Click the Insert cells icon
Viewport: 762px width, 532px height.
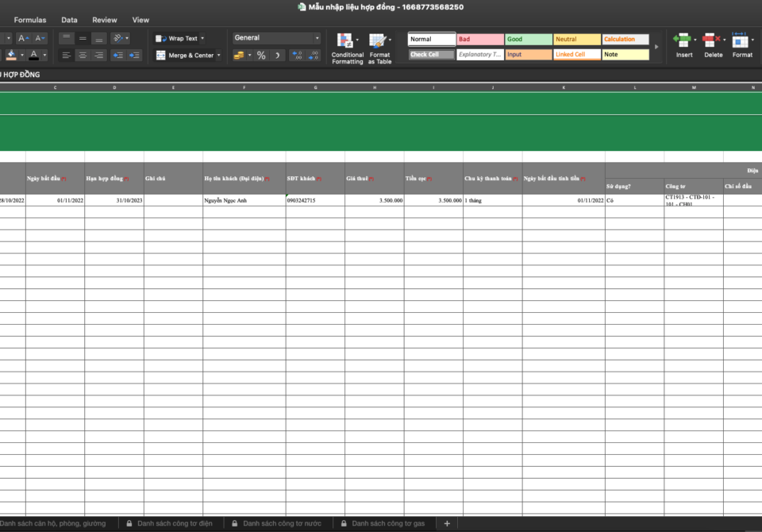(x=683, y=40)
